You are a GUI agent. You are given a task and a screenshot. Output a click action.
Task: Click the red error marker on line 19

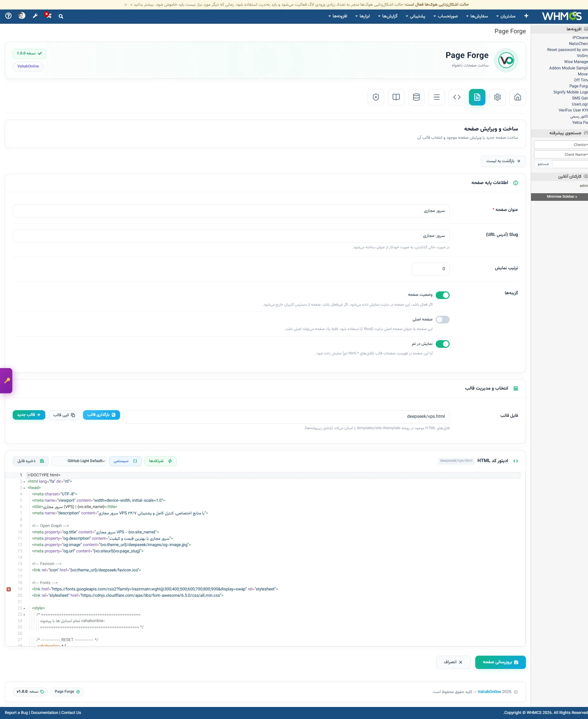pos(9,589)
